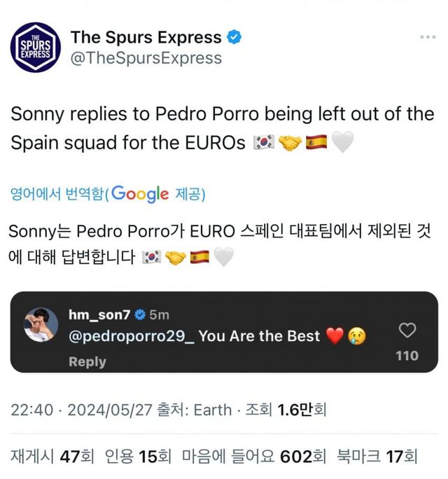
Task: Open The Spurs Express account name
Action: 146,37
